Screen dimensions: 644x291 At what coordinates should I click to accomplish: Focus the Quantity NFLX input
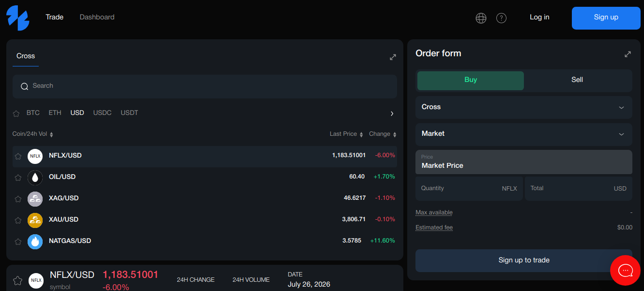point(469,189)
